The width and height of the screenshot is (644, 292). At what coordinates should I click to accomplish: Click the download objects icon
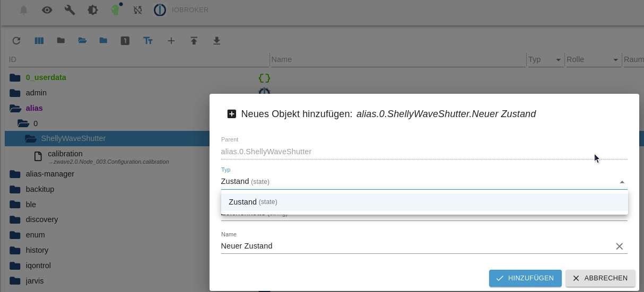coord(216,41)
